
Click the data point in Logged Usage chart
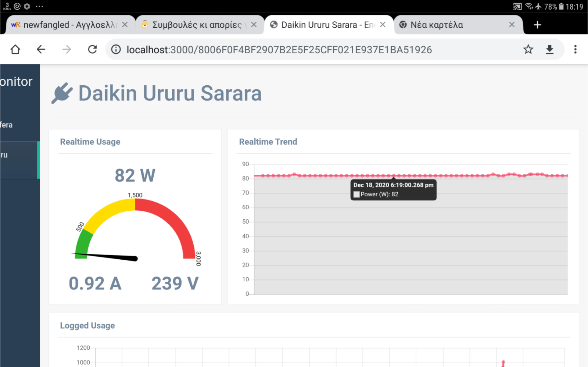[x=503, y=363]
